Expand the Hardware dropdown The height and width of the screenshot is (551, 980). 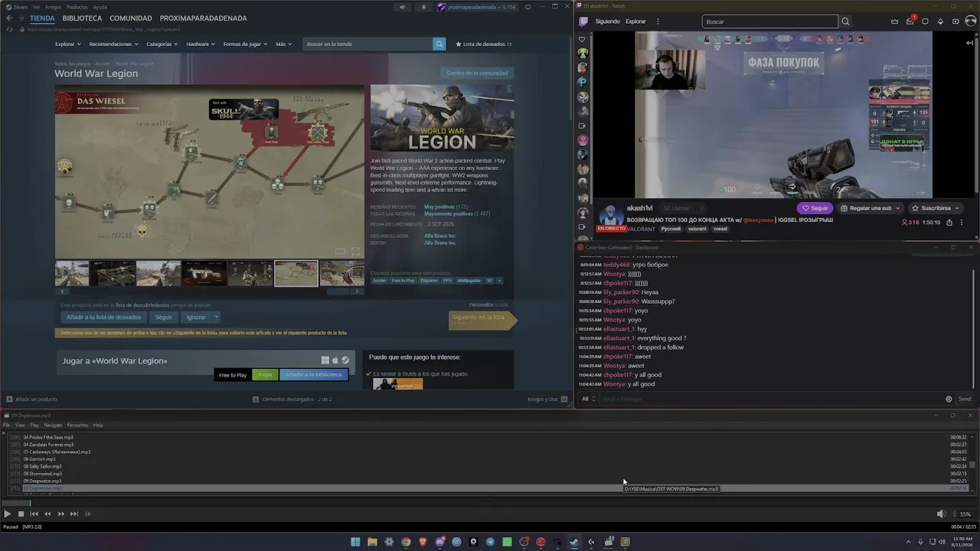pyautogui.click(x=201, y=44)
